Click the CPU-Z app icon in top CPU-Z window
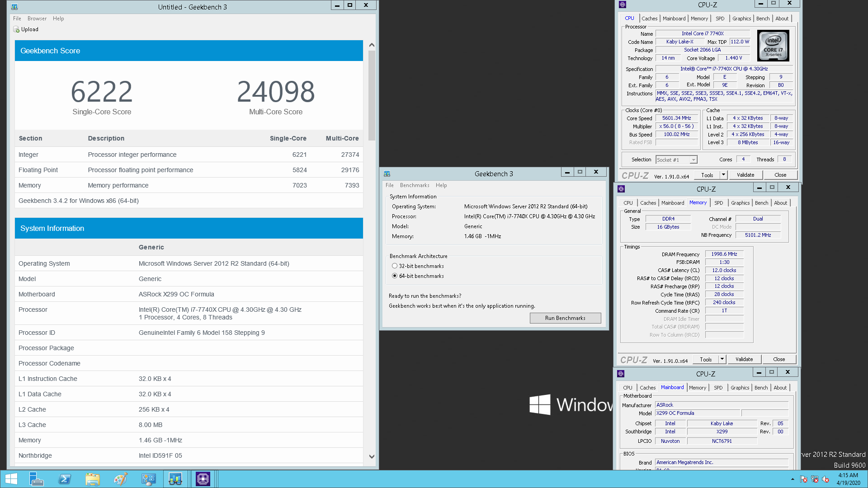868x488 pixels. (x=623, y=5)
